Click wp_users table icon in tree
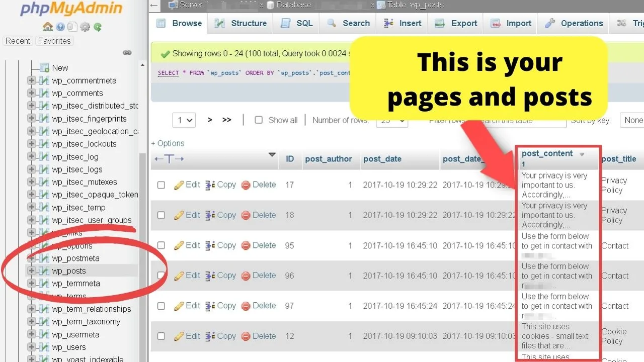Image resolution: width=644 pixels, height=362 pixels. (44, 347)
